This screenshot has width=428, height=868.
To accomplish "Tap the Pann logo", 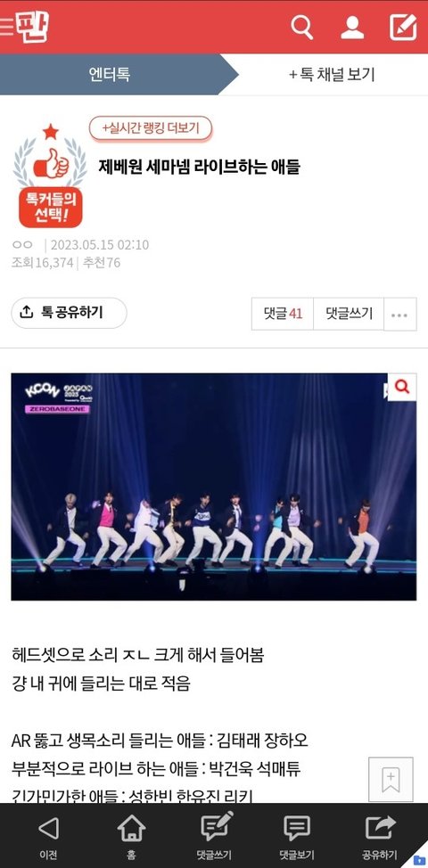I will point(32,27).
